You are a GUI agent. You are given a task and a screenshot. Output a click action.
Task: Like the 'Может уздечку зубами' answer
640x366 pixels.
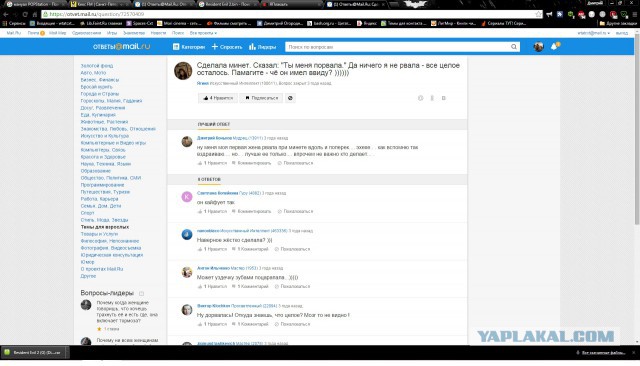coord(212,286)
